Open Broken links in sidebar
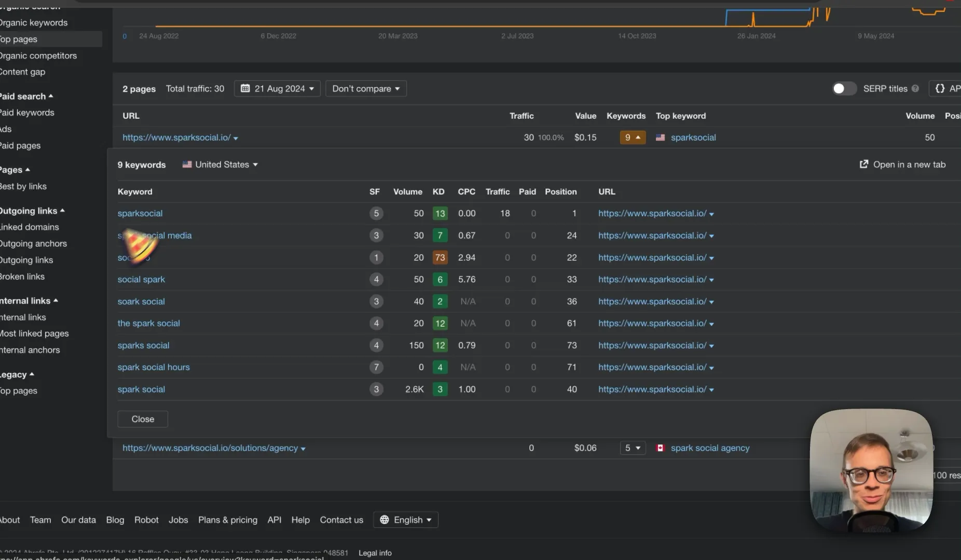The image size is (961, 560). 22,276
